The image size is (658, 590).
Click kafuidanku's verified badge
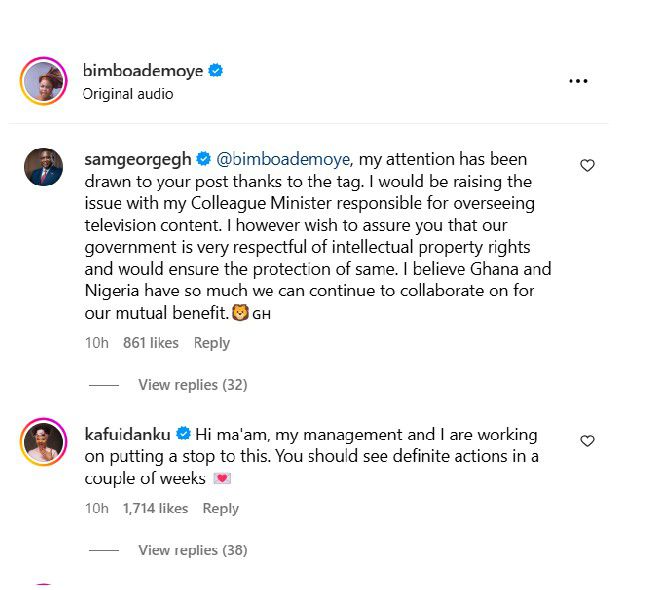click(x=184, y=434)
